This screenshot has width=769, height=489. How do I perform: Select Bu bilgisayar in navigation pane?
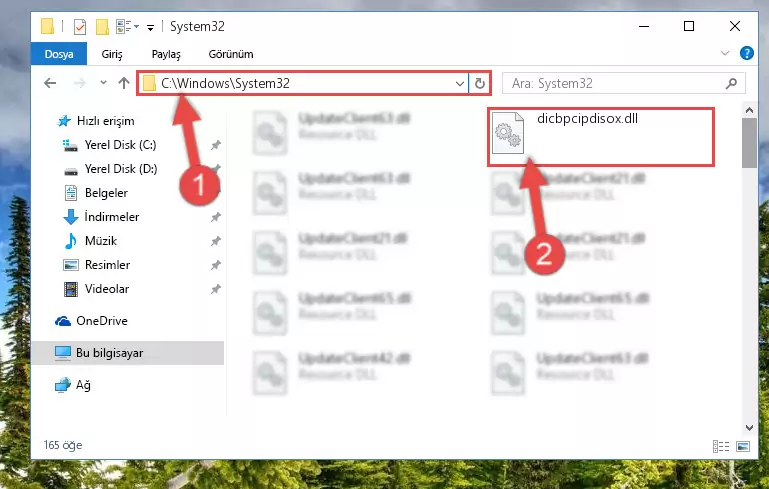[128, 353]
